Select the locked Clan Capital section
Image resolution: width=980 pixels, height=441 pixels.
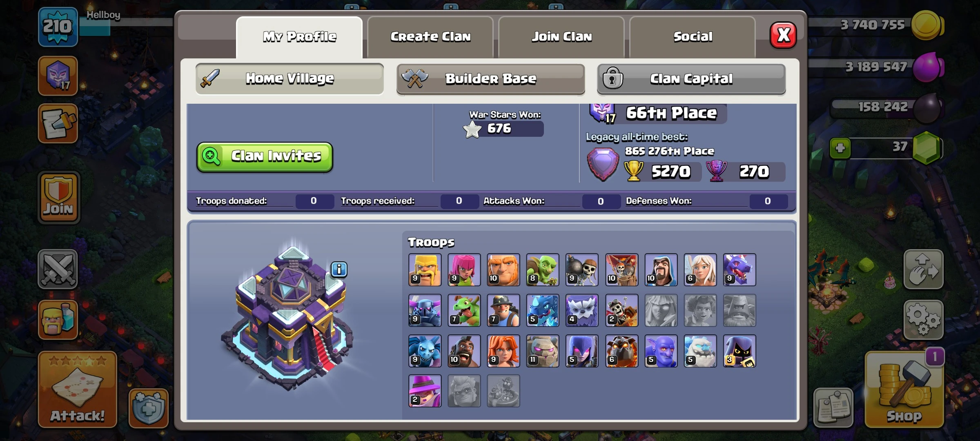[691, 79]
